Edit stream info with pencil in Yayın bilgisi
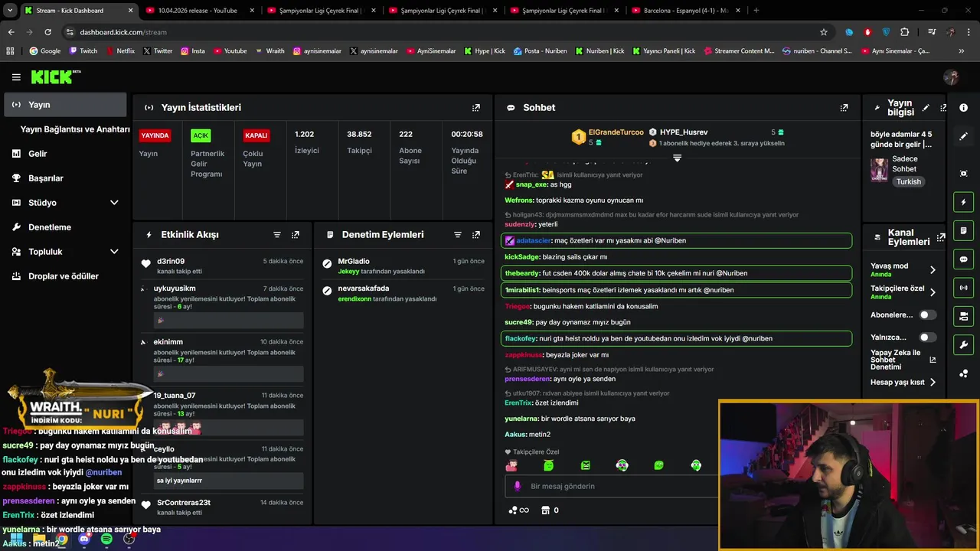 pos(926,108)
